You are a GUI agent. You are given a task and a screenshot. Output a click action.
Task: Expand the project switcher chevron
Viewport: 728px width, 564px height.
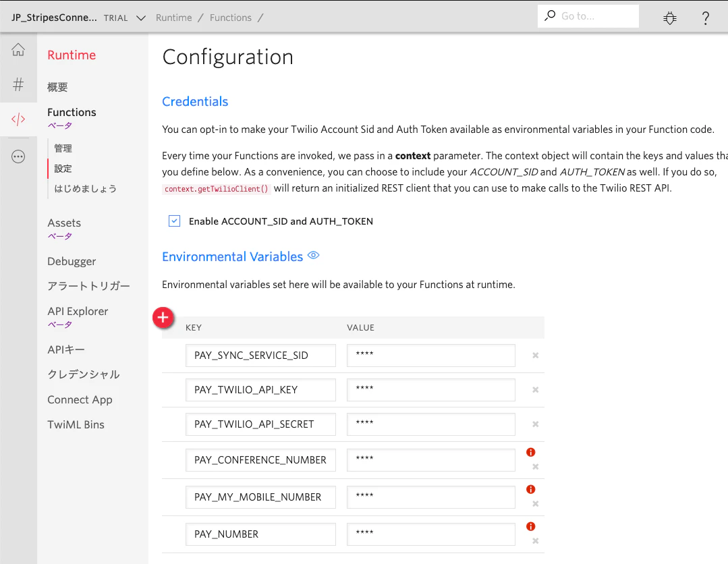click(x=141, y=18)
